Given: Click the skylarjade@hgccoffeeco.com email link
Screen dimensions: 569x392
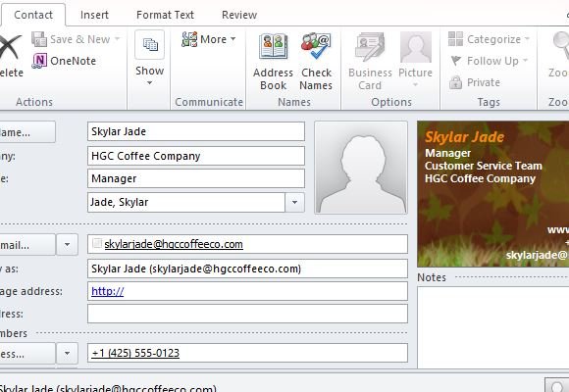Looking at the screenshot, I should click(174, 244).
